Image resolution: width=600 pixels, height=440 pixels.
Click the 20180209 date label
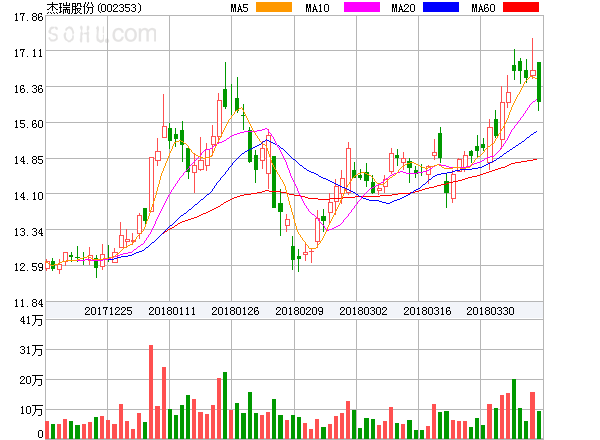[299, 311]
